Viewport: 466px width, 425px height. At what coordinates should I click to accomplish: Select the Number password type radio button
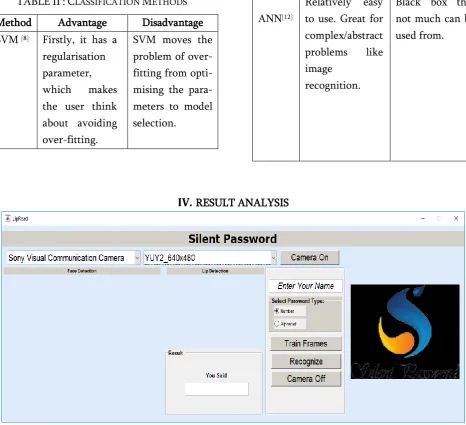(x=276, y=311)
